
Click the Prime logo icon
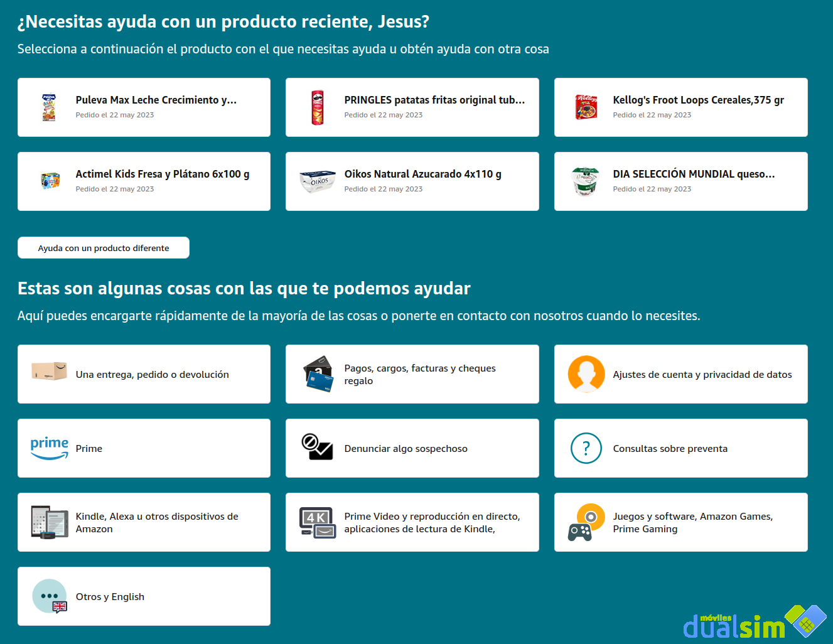pyautogui.click(x=49, y=446)
